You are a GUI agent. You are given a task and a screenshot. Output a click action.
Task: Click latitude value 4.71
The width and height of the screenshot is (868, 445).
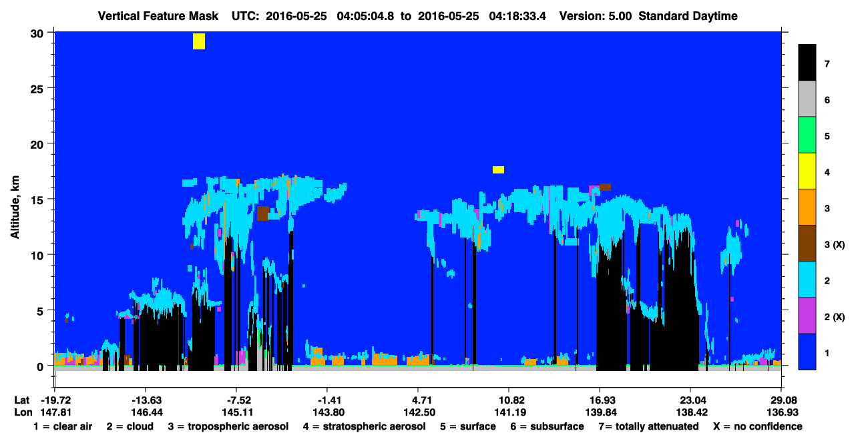click(x=421, y=400)
